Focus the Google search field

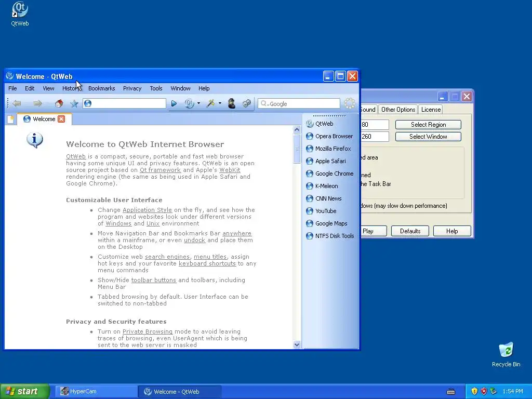(x=299, y=103)
